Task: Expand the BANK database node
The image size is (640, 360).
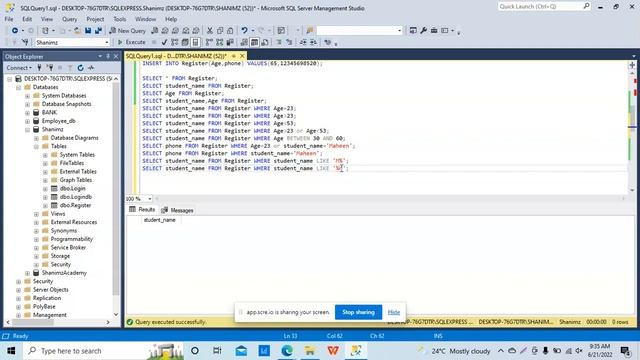Action: tap(27, 113)
